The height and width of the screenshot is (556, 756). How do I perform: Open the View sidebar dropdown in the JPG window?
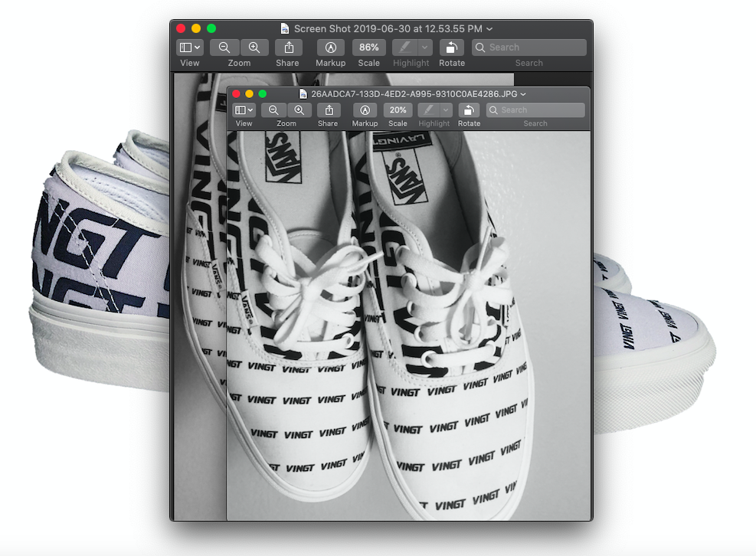244,110
